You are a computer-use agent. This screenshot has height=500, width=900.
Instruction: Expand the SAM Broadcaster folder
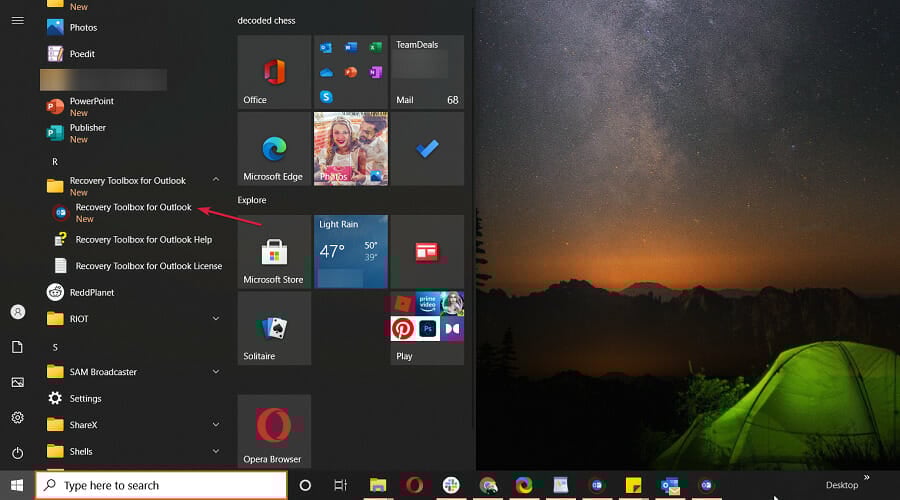[x=216, y=372]
